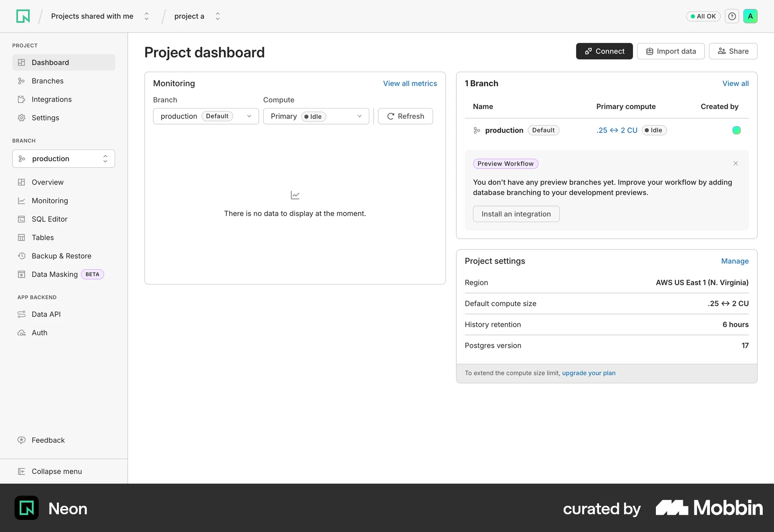Click the BETA badge next to Data Masking
The width and height of the screenshot is (774, 532).
tap(92, 274)
